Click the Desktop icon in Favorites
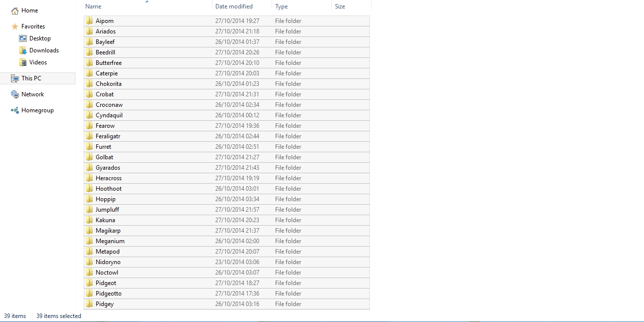The height and width of the screenshot is (322, 644). click(x=23, y=38)
